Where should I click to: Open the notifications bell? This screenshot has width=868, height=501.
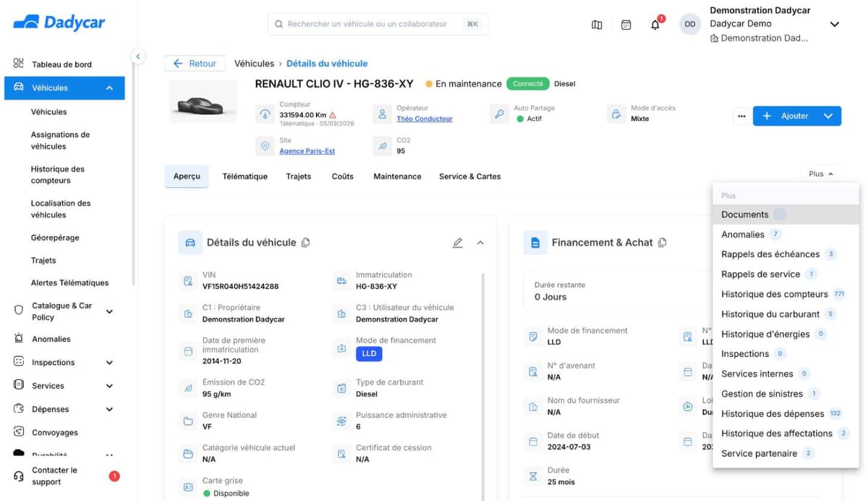pos(655,25)
